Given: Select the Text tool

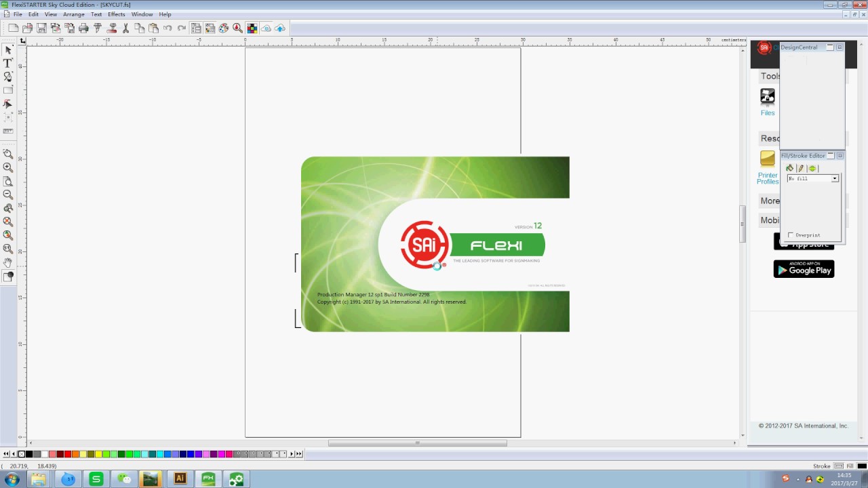Looking at the screenshot, I should click(x=8, y=63).
